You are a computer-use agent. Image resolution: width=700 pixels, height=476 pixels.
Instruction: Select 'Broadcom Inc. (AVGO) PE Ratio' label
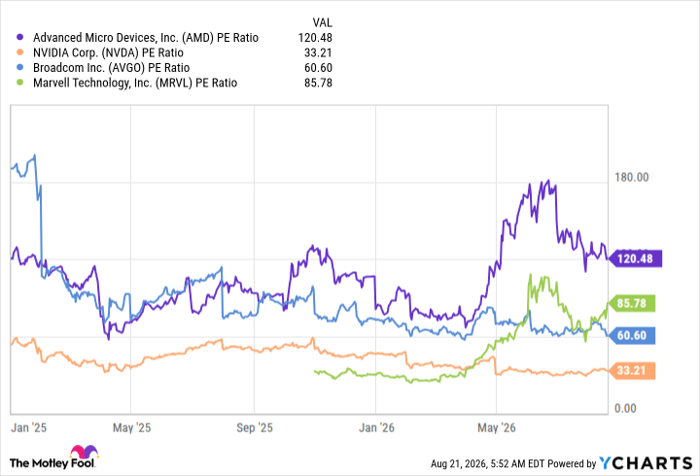tap(111, 68)
